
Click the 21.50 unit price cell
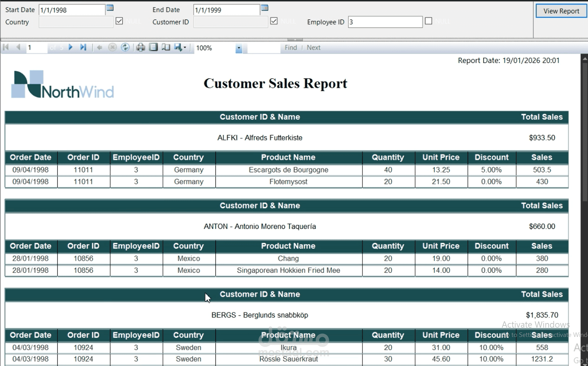[441, 182]
